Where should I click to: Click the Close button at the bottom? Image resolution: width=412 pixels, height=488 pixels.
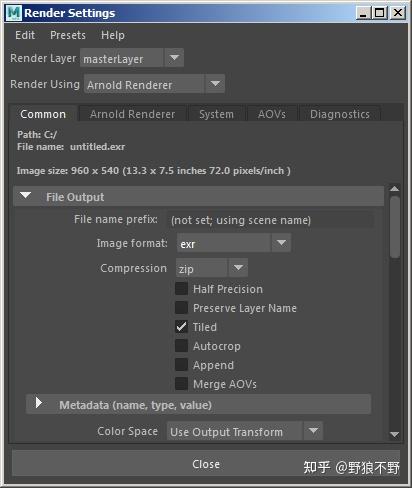[x=206, y=464]
